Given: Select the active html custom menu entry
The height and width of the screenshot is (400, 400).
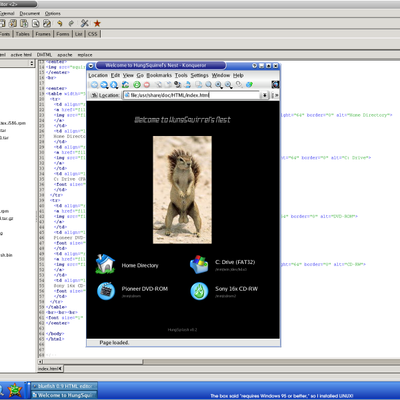Looking at the screenshot, I should point(21,55).
